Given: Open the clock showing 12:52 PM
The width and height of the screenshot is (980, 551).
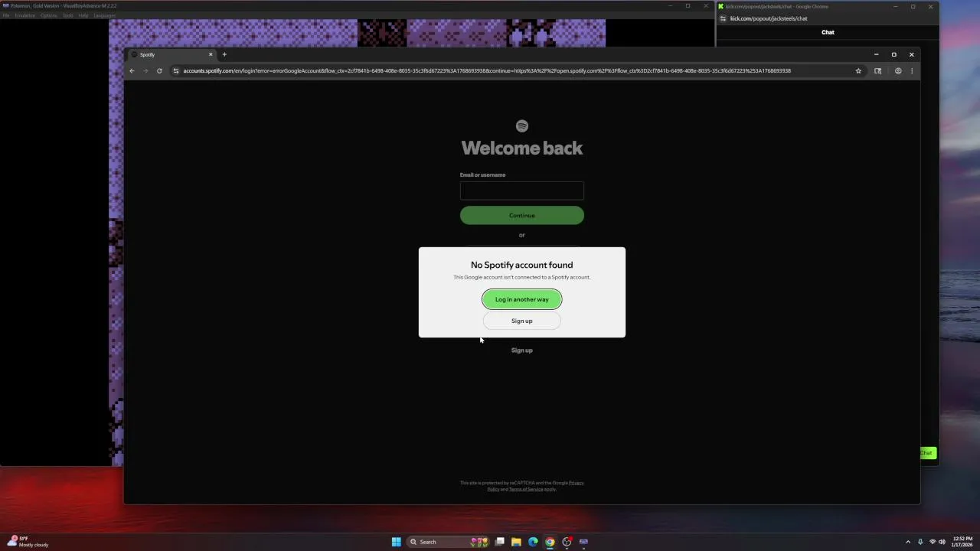Looking at the screenshot, I should point(962,542).
